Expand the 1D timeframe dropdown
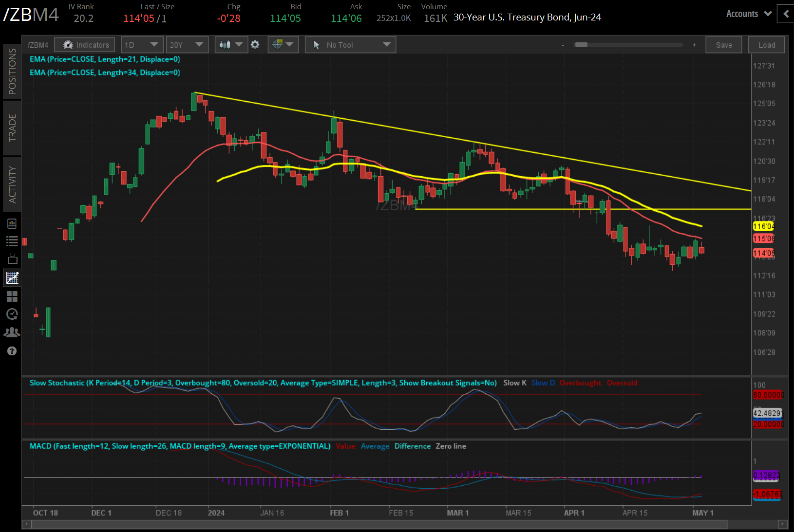The width and height of the screenshot is (794, 532). [141, 44]
